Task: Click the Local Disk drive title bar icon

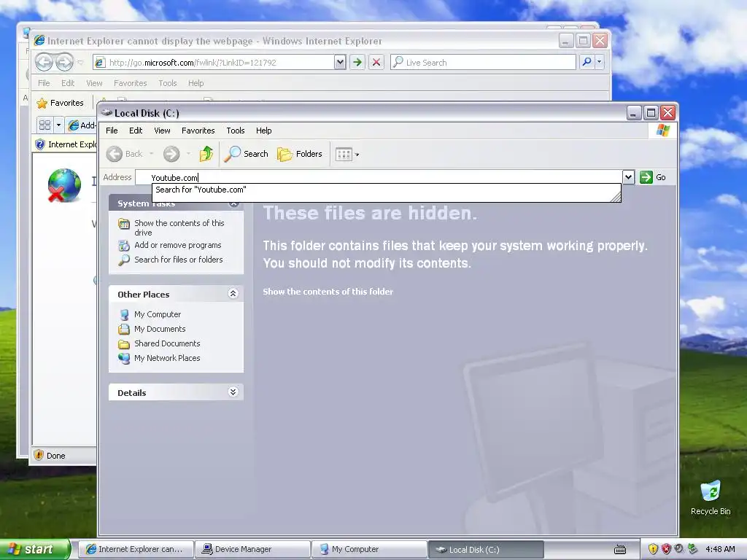Action: [107, 113]
